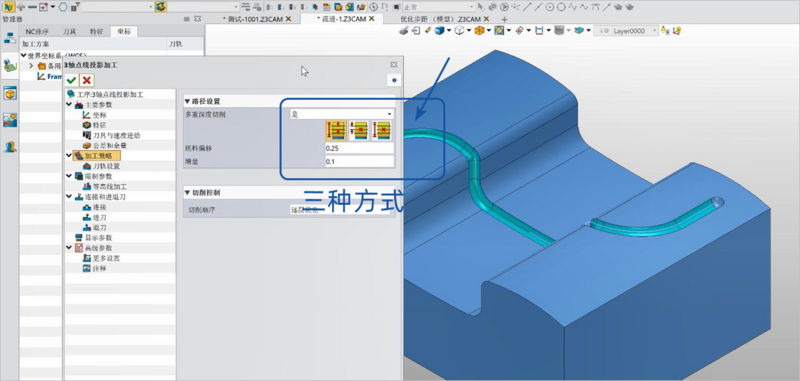This screenshot has width=800, height=381.
Task: Click the wireframe cube view icon
Action: 459,31
